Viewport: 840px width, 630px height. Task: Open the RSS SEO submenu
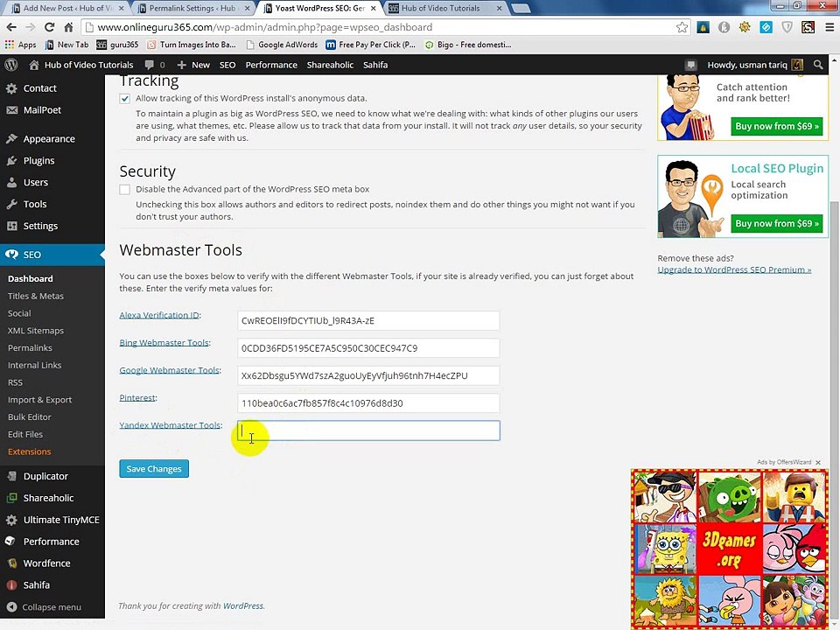click(15, 382)
